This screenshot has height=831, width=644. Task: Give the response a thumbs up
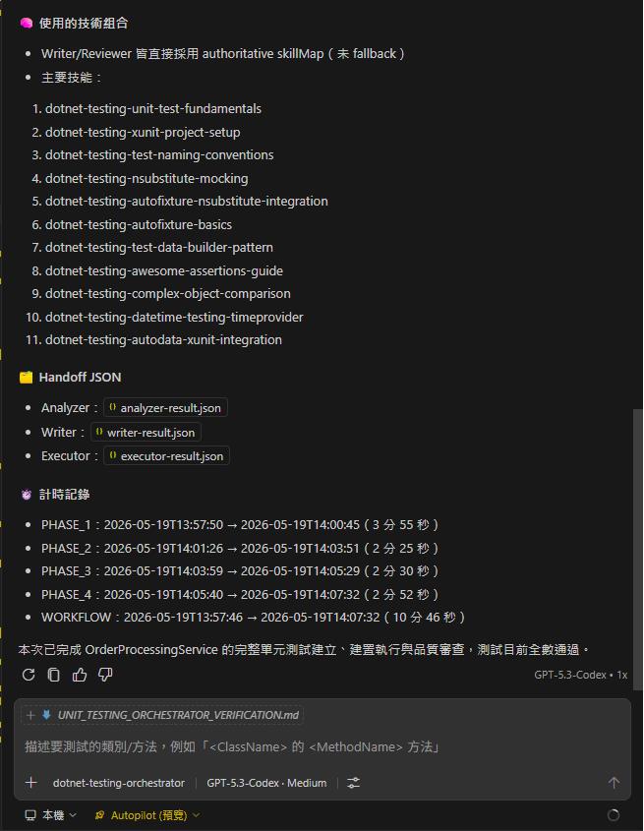(80, 674)
